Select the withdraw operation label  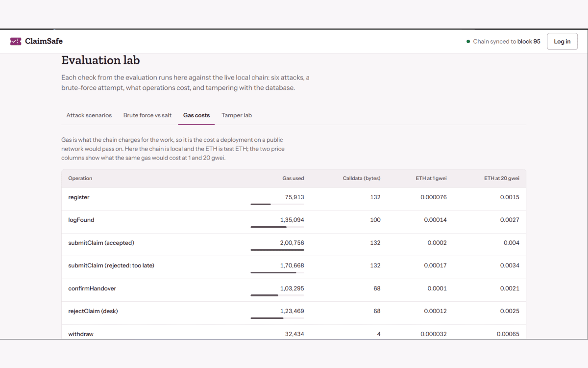click(x=81, y=334)
